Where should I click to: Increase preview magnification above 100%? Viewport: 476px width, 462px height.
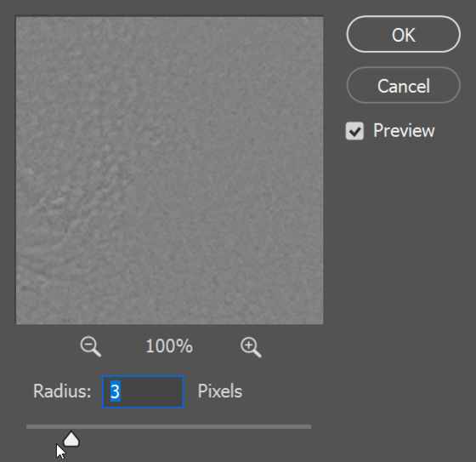251,347
